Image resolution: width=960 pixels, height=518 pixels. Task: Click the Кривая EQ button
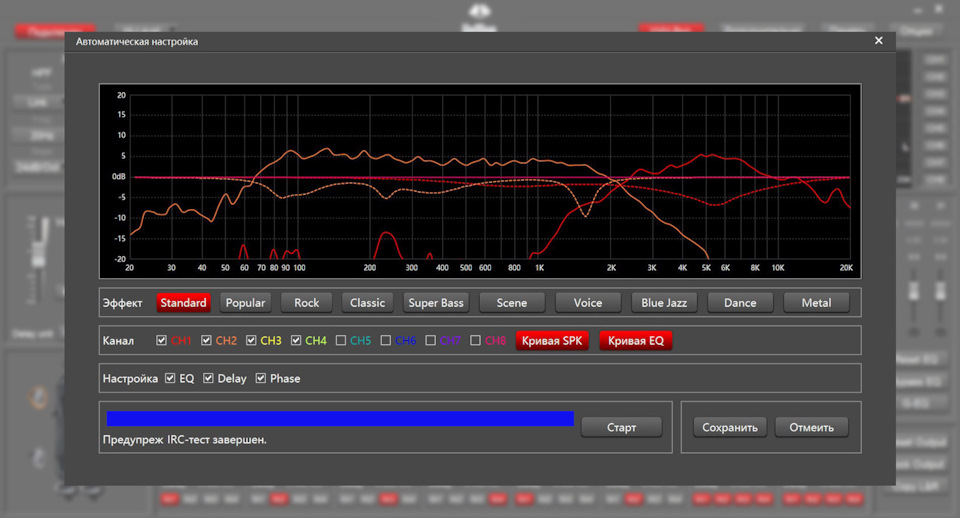coord(636,340)
